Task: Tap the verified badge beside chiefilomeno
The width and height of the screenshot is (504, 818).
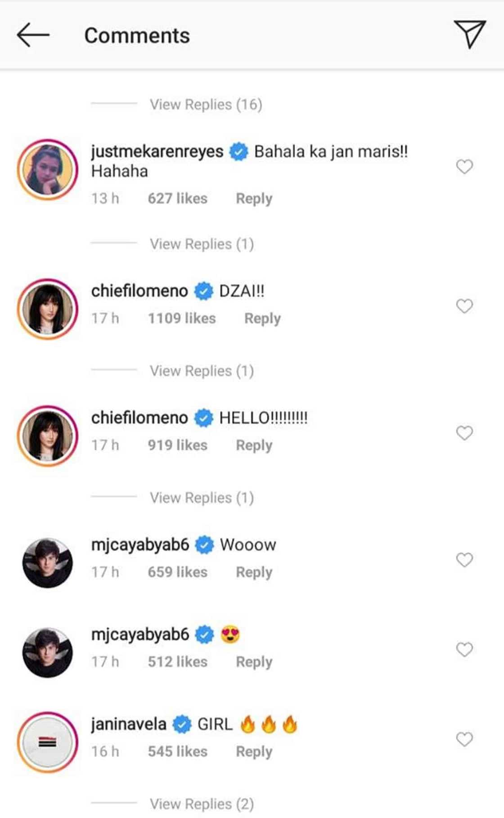Action: [x=203, y=291]
